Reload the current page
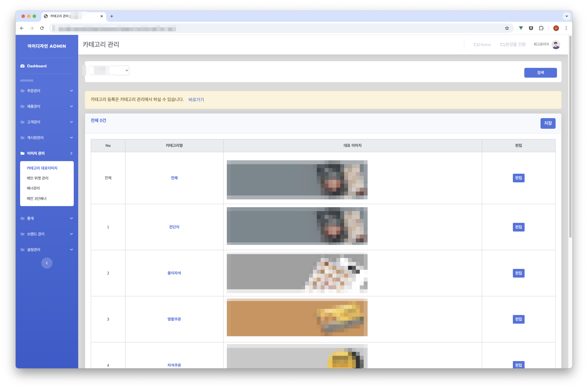This screenshot has width=588, height=389. point(42,28)
